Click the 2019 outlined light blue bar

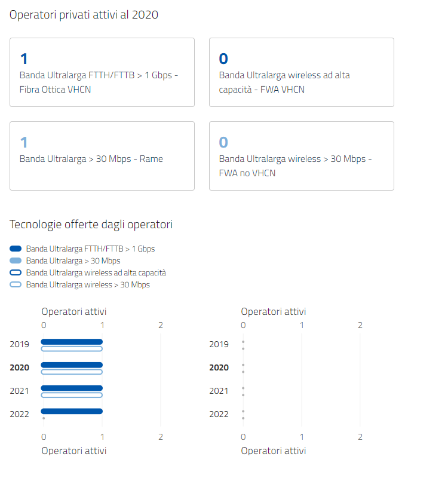(x=72, y=348)
